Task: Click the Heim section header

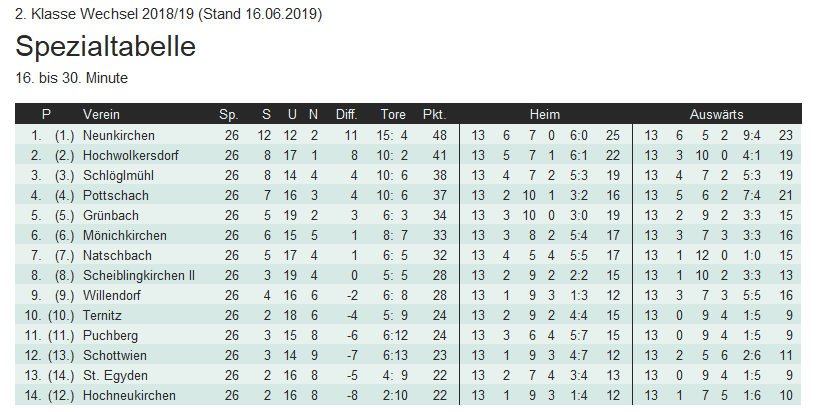Action: coord(545,114)
